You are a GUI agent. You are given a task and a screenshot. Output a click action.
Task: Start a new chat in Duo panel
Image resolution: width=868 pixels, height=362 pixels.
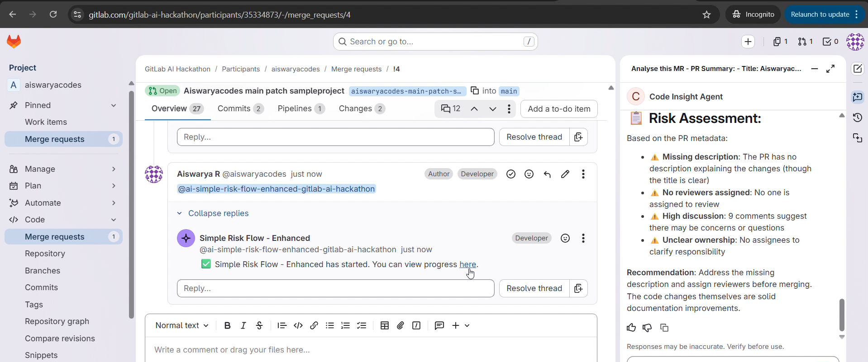coord(858,69)
